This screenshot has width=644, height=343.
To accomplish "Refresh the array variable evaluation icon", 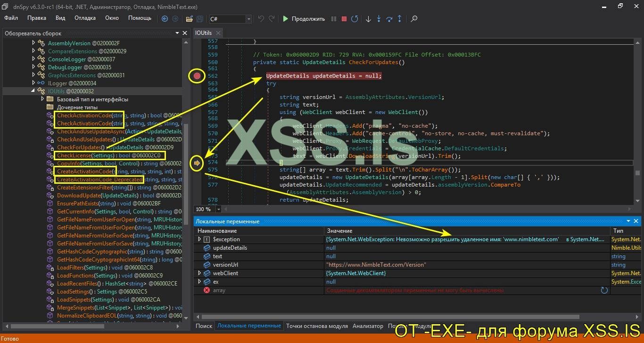I will [604, 290].
